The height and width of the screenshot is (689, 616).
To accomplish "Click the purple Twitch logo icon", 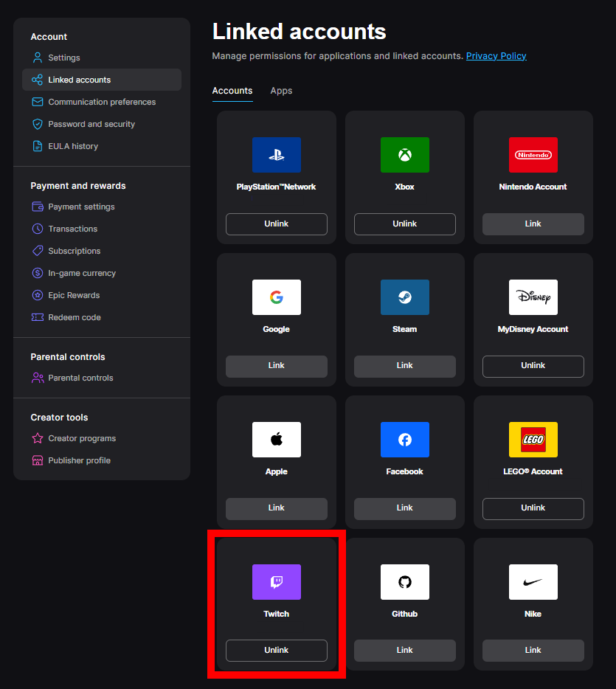I will [x=276, y=582].
